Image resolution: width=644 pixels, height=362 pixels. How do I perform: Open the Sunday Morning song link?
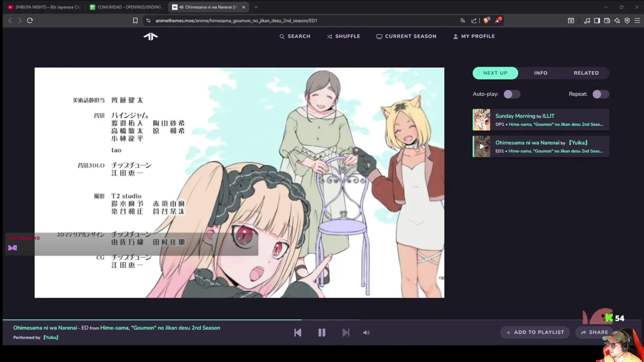(515, 116)
